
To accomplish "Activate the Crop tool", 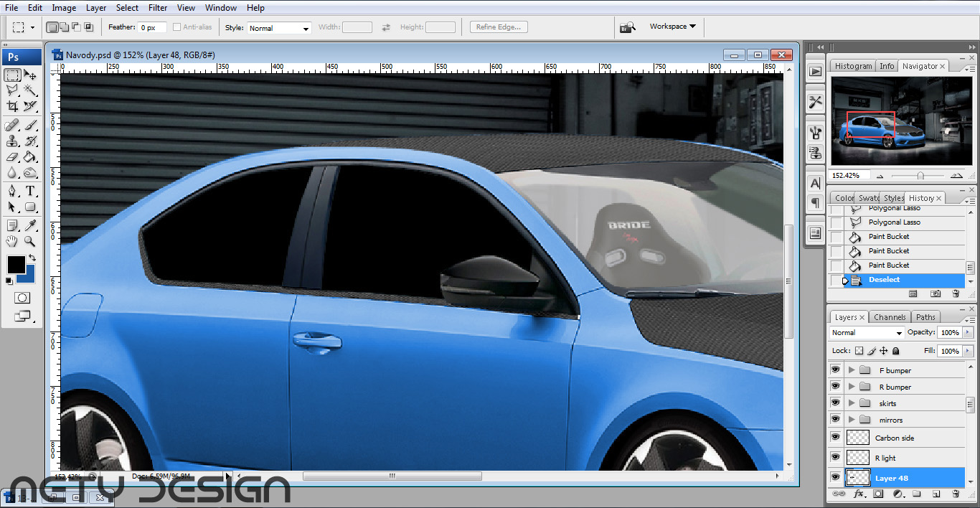I will point(12,106).
